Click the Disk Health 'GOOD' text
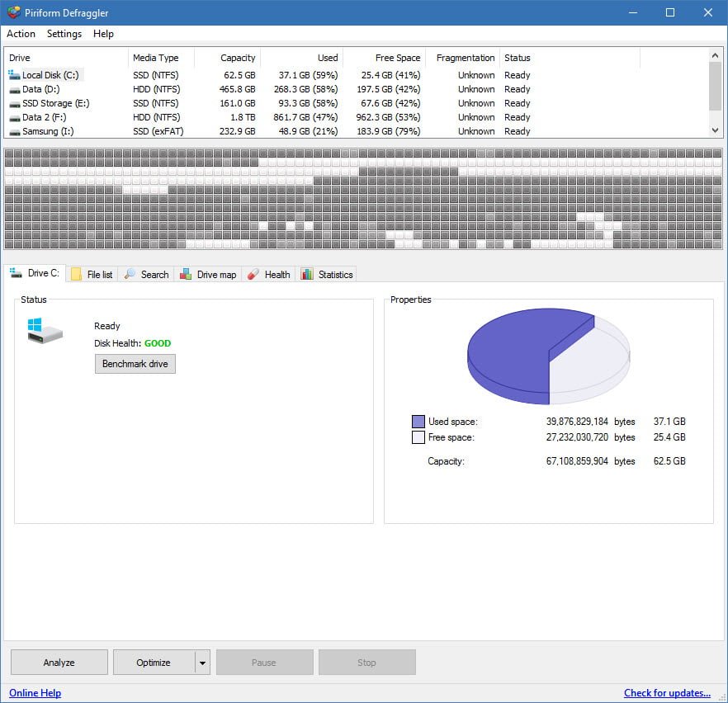728x703 pixels. [x=158, y=343]
